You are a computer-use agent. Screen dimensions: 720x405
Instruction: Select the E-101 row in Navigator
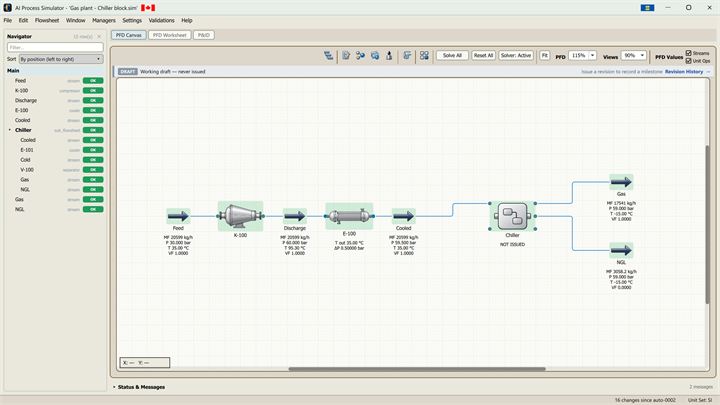pyautogui.click(x=55, y=150)
